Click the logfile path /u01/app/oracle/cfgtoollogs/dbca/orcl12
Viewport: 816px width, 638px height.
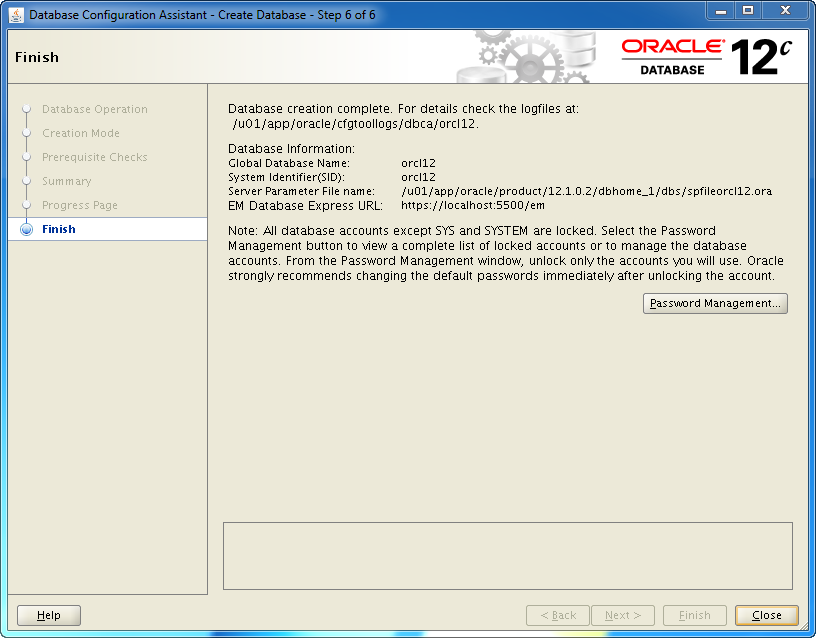tap(353, 124)
